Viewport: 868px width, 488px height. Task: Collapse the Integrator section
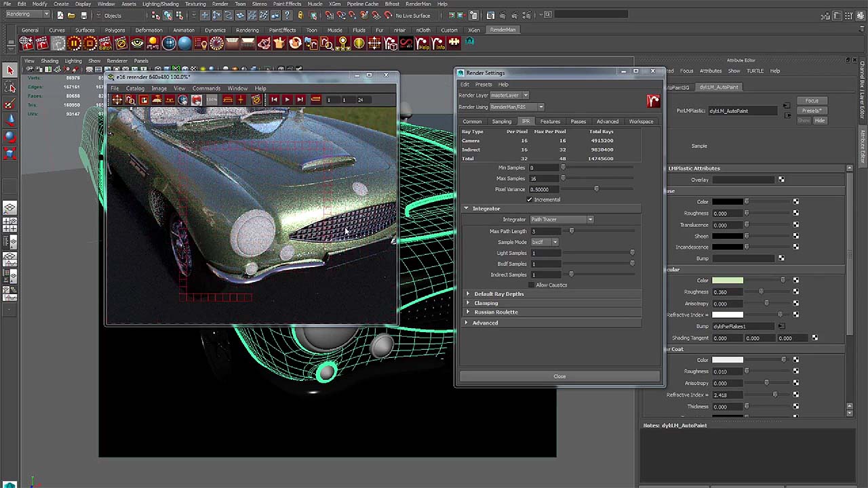click(466, 209)
